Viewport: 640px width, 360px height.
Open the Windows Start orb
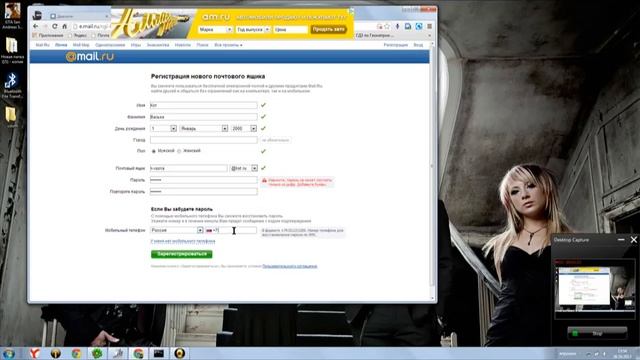(x=9, y=353)
